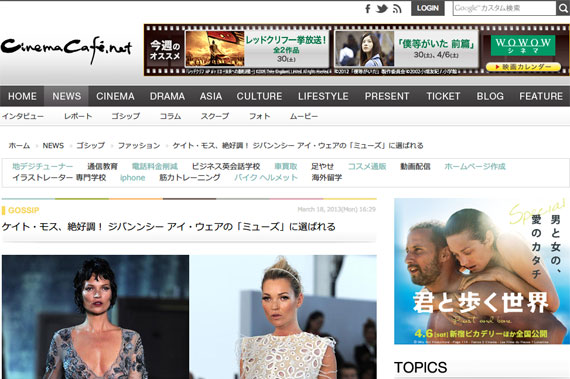
Task: Open the 地デジチューナー ad link
Action: tap(43, 166)
